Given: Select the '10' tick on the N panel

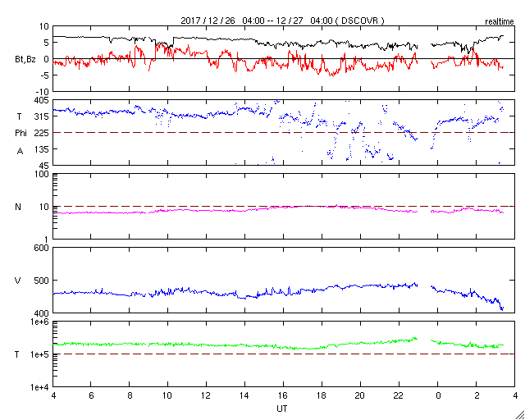Looking at the screenshot, I should pyautogui.click(x=44, y=207).
